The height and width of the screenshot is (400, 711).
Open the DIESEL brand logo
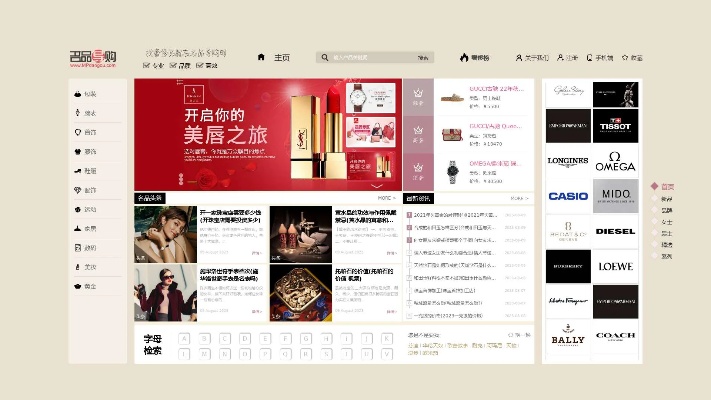(x=615, y=231)
